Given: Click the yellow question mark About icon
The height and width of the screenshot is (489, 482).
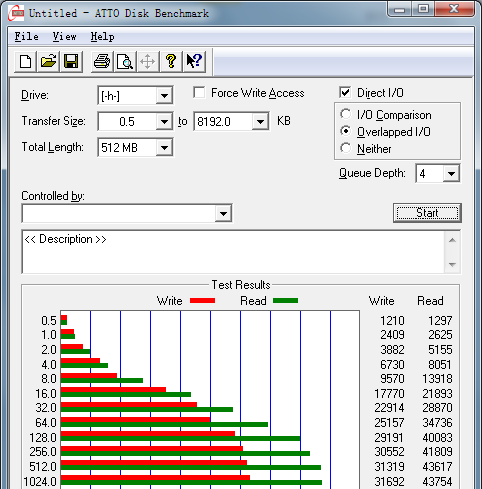Looking at the screenshot, I should 171,62.
